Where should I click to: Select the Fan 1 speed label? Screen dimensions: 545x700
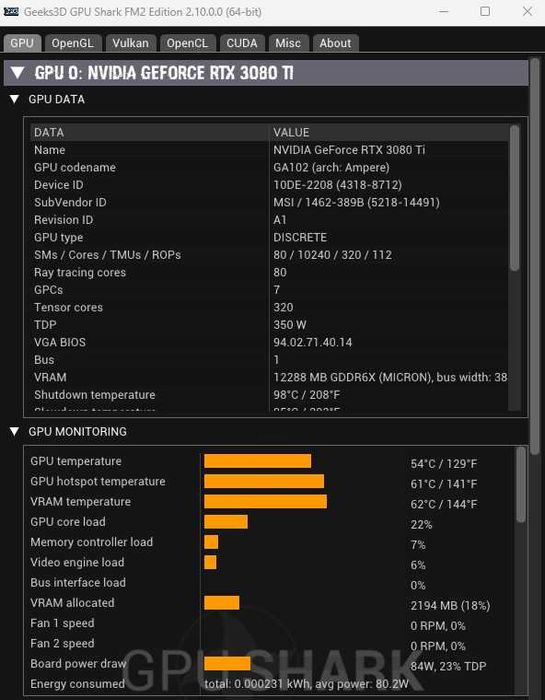point(62,623)
